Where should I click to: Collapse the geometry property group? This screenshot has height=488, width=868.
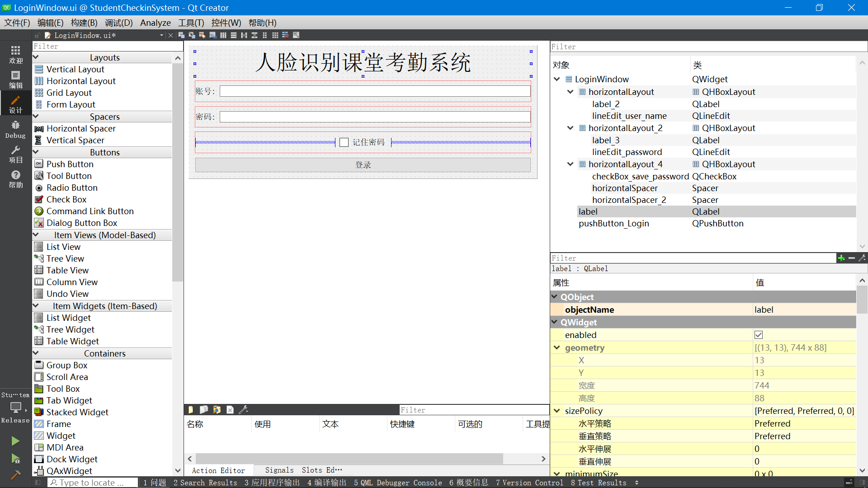[x=557, y=347]
